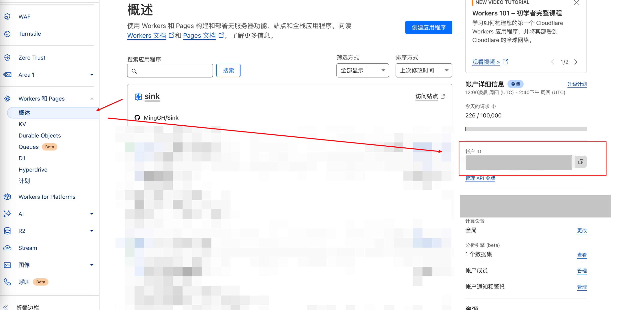Viewport: 644px width, 310px height.
Task: Click the 升级计划 link
Action: [577, 84]
